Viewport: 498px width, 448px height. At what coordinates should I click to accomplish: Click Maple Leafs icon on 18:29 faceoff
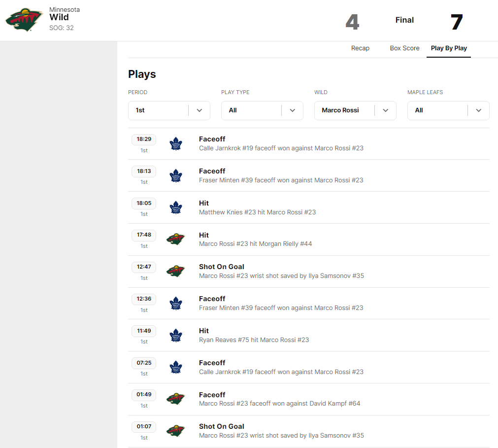pos(176,144)
